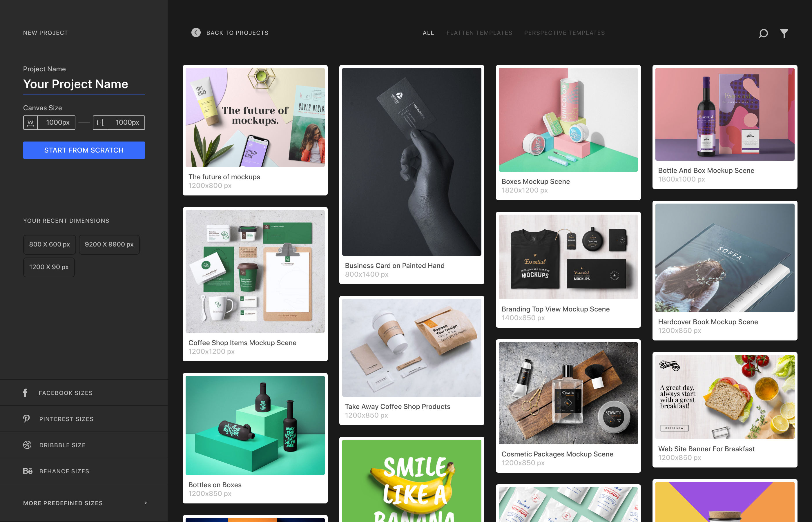812x522 pixels.
Task: Select the Pinterest sizes icon
Action: pyautogui.click(x=26, y=419)
